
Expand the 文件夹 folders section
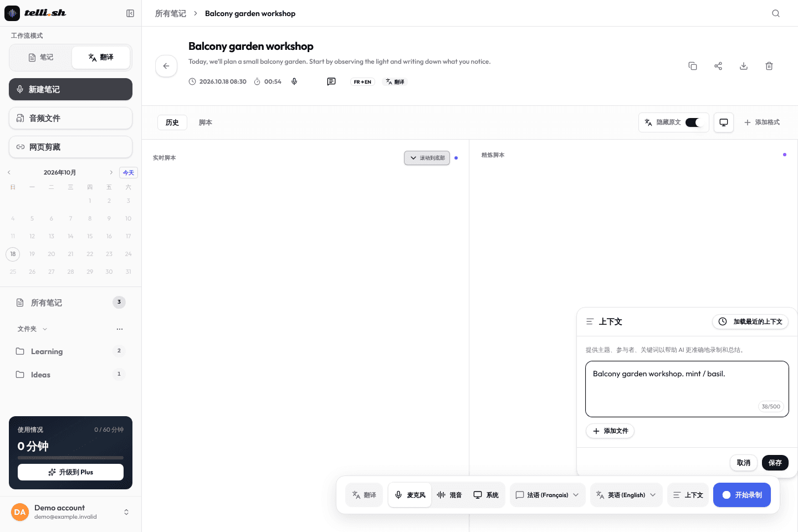(32, 329)
